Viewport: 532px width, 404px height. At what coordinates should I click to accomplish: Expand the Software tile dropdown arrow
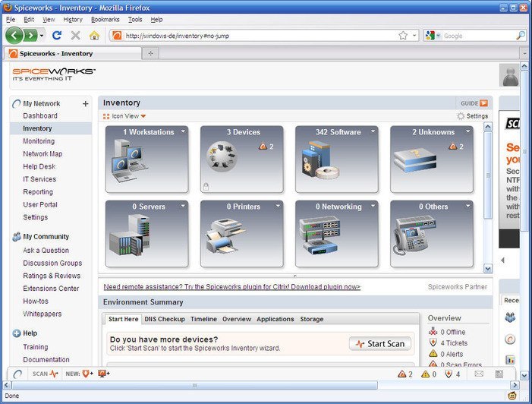pyautogui.click(x=373, y=131)
